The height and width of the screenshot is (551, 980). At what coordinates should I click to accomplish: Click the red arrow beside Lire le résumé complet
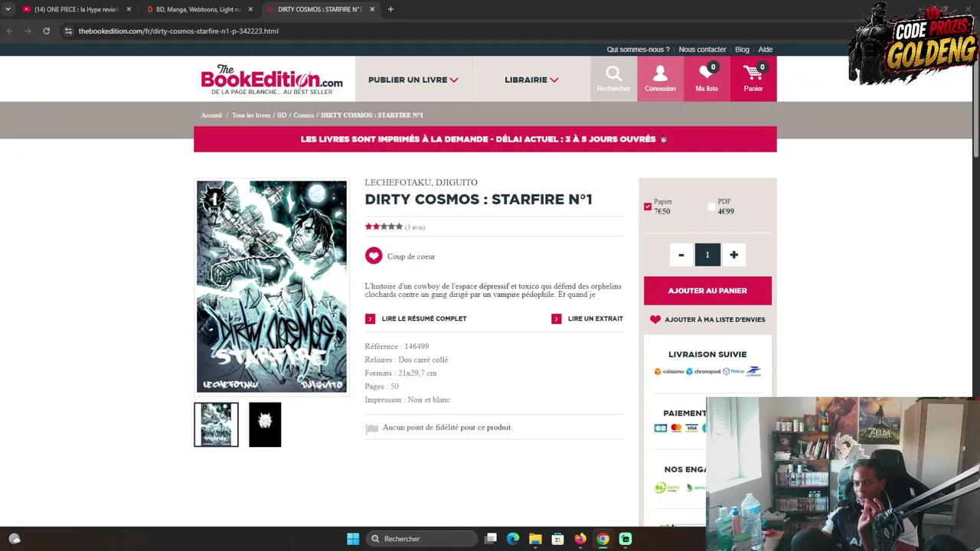pos(371,319)
